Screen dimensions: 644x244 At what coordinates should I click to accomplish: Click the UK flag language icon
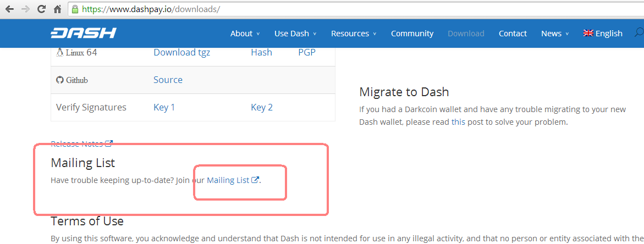[588, 33]
